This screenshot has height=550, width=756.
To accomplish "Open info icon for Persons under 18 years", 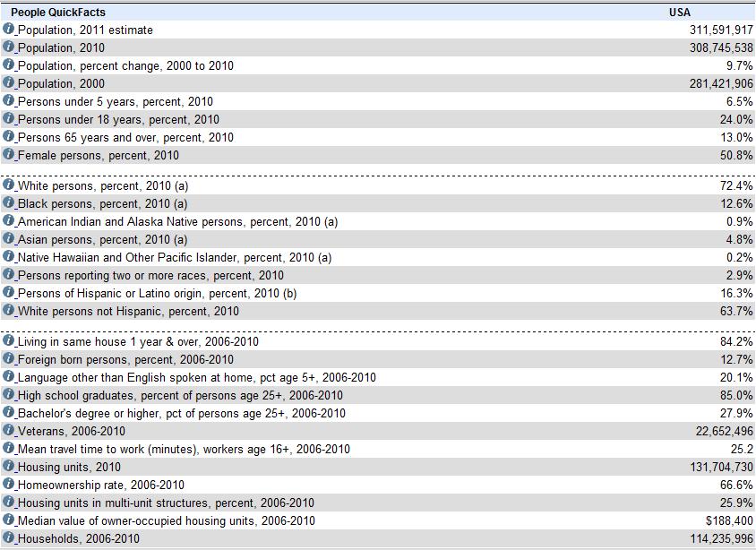I will (8, 118).
